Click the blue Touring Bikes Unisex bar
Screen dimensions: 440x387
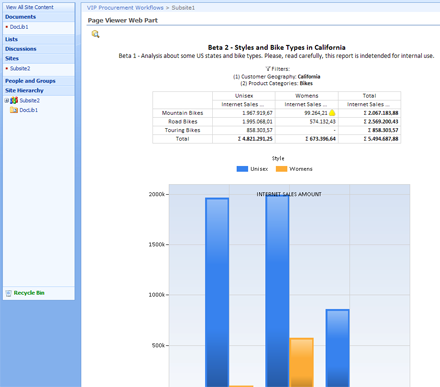click(x=337, y=348)
